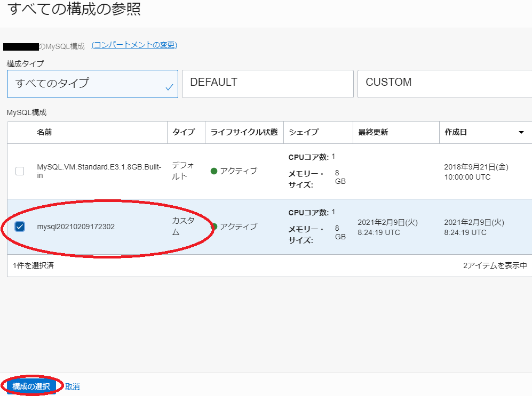This screenshot has height=396, width=532.
Task: Choose the CUSTOM configuration type tile
Action: click(x=445, y=84)
